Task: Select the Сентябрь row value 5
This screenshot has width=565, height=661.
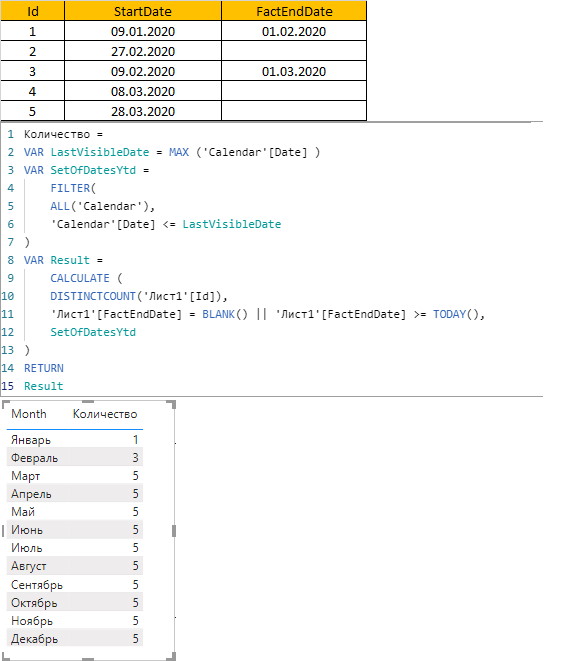Action: [135, 585]
